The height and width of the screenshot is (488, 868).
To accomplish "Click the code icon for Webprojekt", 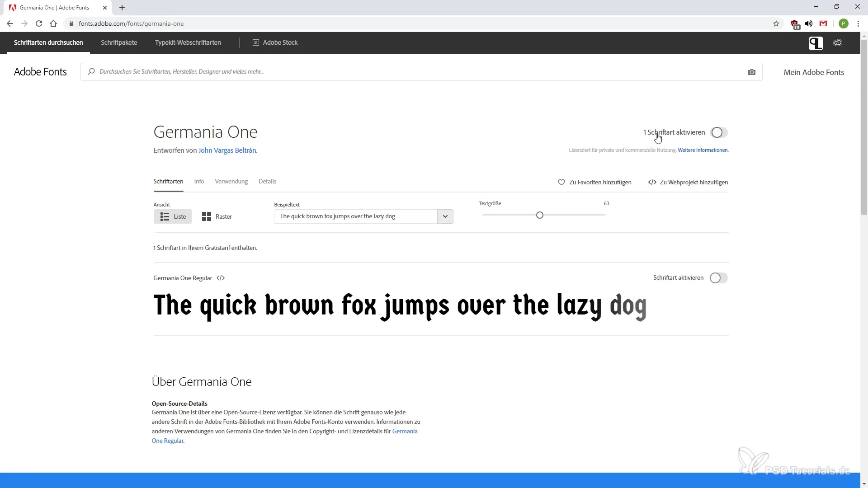I will coord(652,182).
